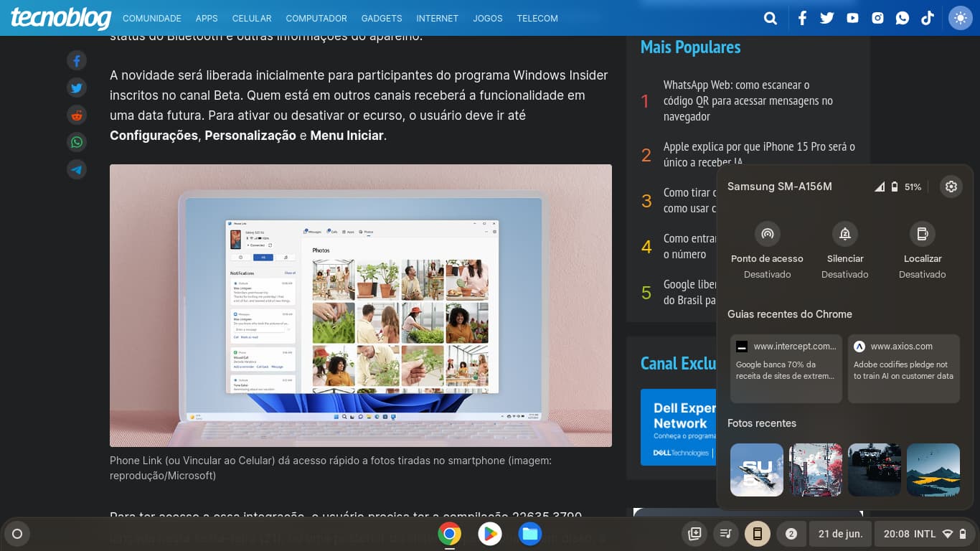Click Samsung SM-A156M device name
The width and height of the screenshot is (980, 551).
[x=780, y=187]
